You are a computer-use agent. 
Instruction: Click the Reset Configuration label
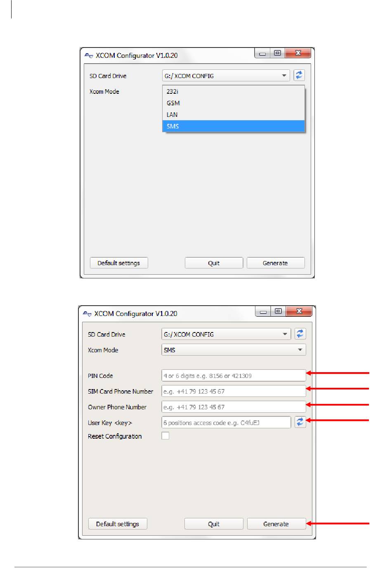click(x=115, y=436)
